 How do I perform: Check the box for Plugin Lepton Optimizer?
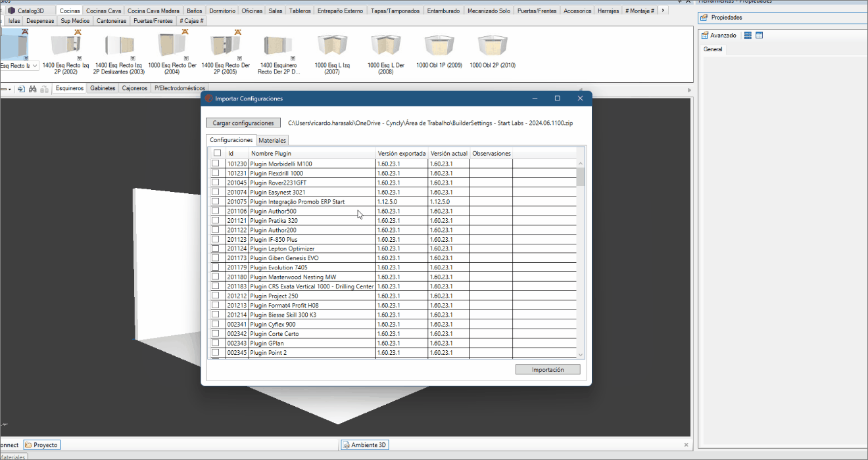215,249
